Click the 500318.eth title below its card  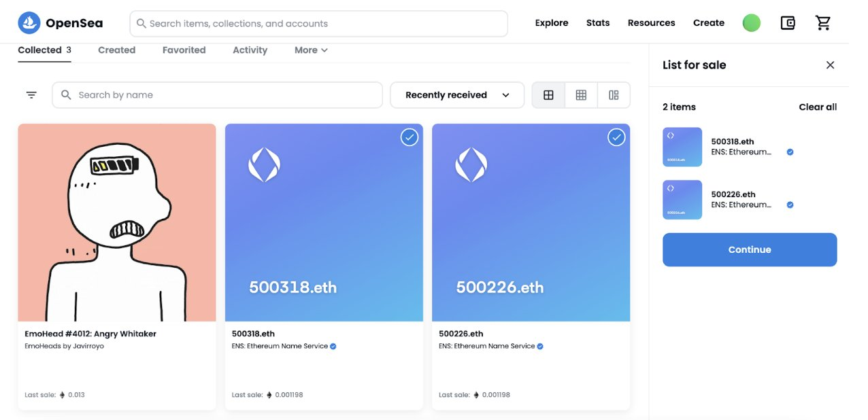[x=253, y=334]
